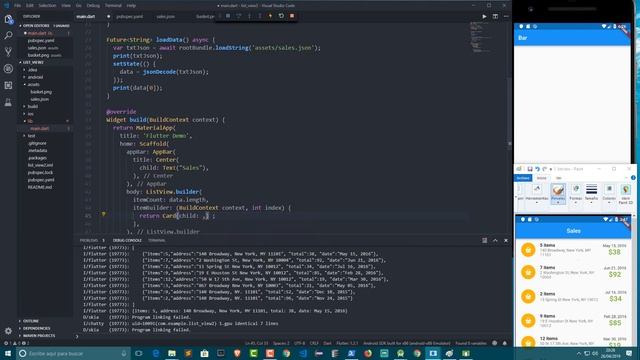Collapse the assets folder
Viewport: 640px width, 360px height.
tap(33, 84)
